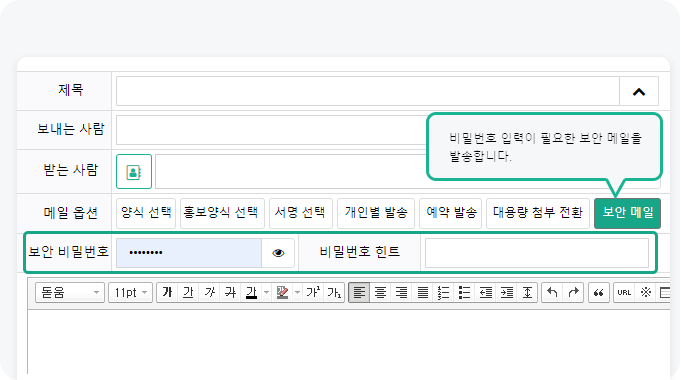The width and height of the screenshot is (681, 380).
Task: Decrease the indent (outdent)
Action: [x=486, y=292]
